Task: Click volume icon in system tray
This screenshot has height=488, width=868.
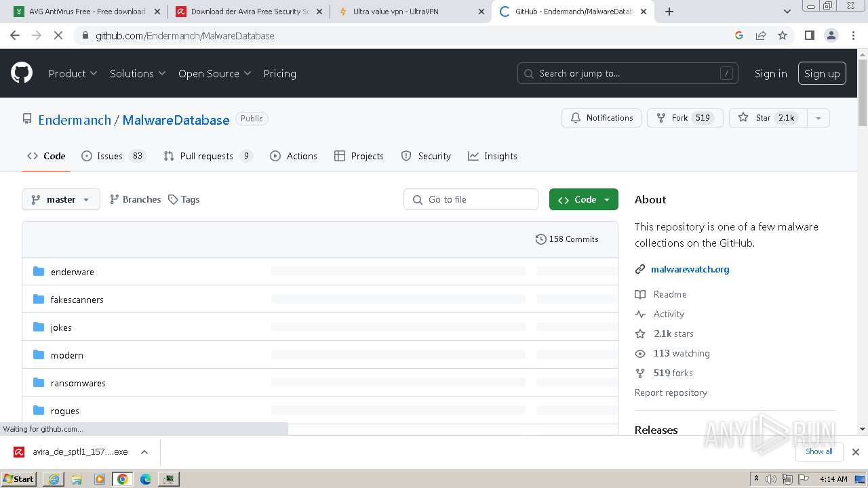Action: click(771, 479)
